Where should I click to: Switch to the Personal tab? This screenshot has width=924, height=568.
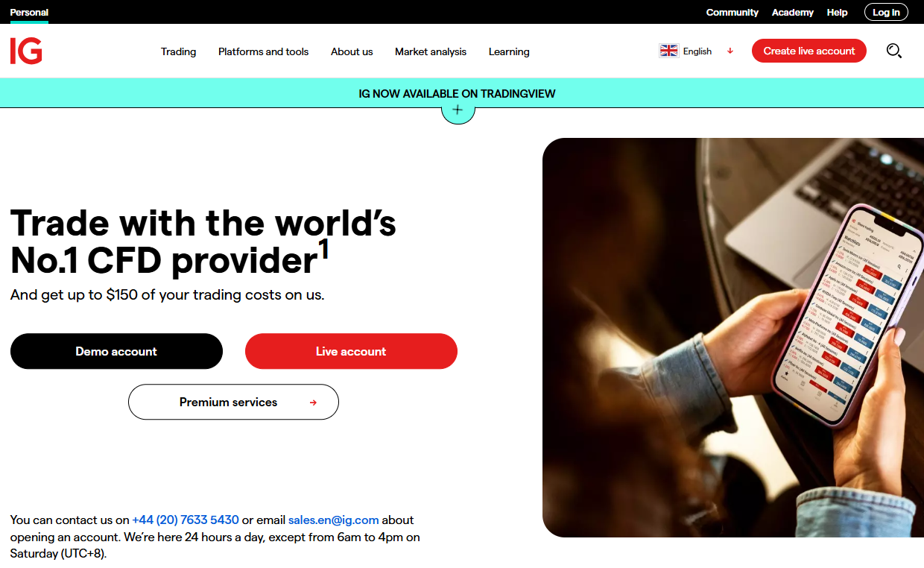click(x=29, y=12)
